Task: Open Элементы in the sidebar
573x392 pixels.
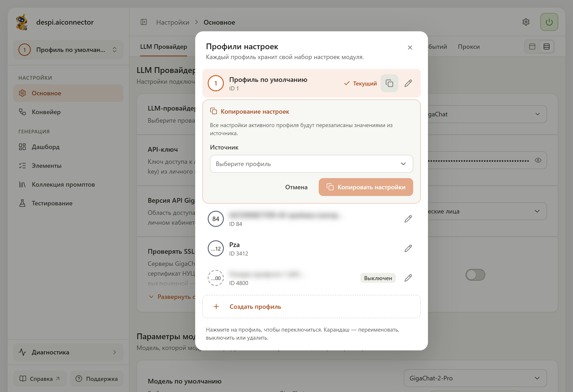Action: (x=68, y=166)
